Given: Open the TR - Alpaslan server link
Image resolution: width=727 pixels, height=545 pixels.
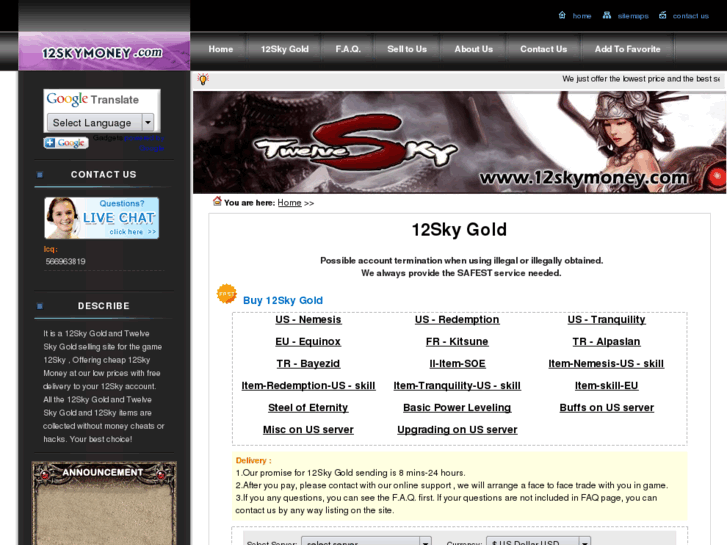Looking at the screenshot, I should (606, 342).
